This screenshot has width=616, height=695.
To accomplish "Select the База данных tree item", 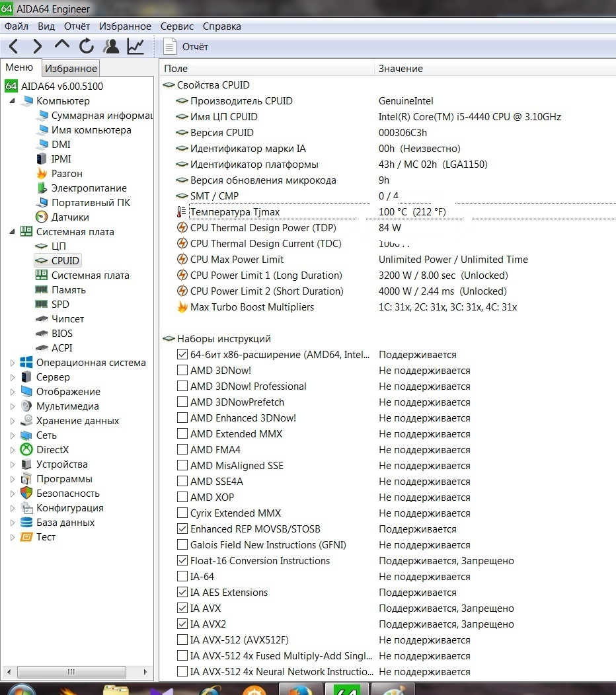I will (x=58, y=522).
